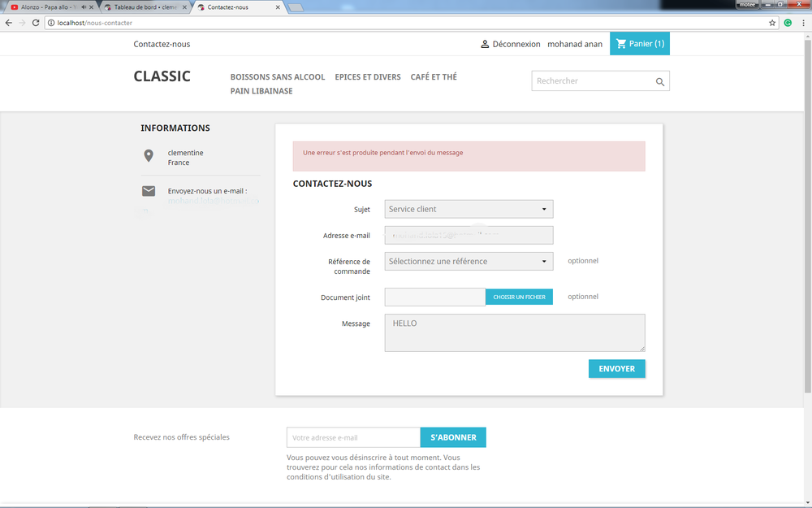Screen dimensions: 812x508
Task: Click the INFORMATIONS sidebar heading
Action: 175,128
